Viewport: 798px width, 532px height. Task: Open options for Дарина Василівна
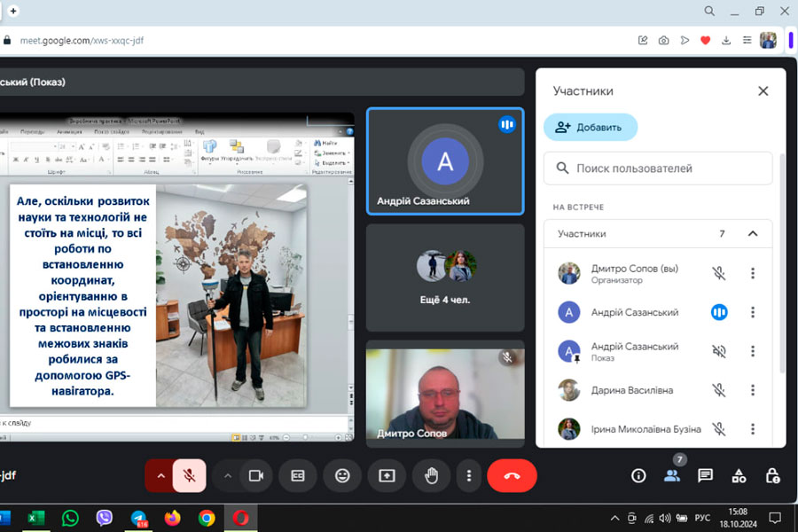[753, 390]
